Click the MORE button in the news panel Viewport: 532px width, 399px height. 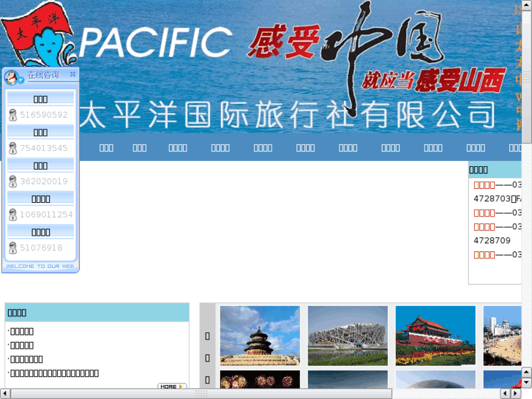tap(172, 387)
